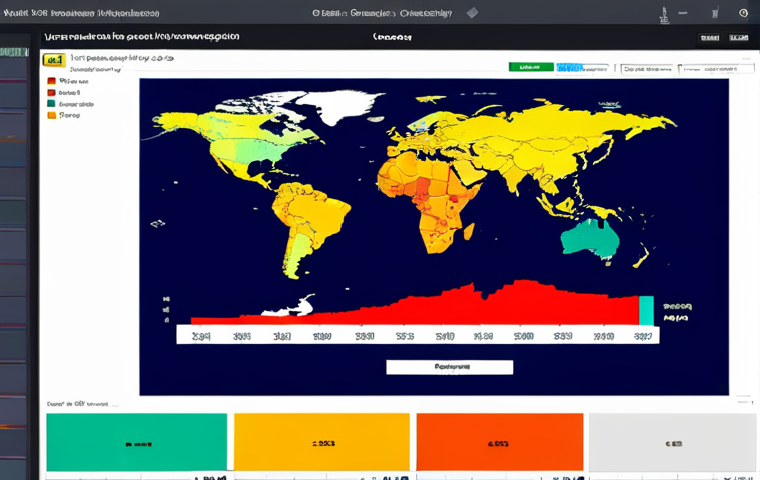Click the teal bar at the chart's right end

(646, 310)
